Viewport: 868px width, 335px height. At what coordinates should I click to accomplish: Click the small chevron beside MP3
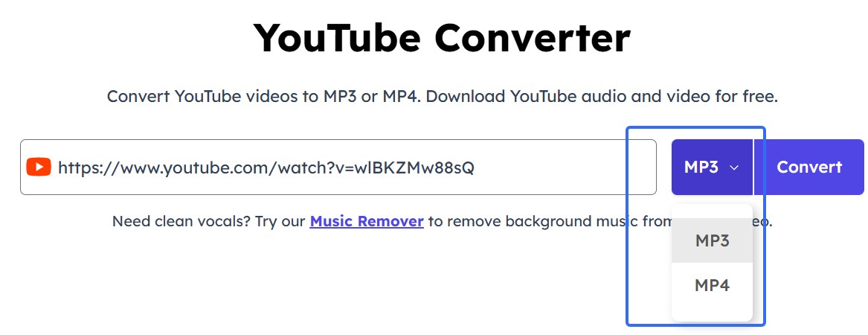click(x=734, y=167)
